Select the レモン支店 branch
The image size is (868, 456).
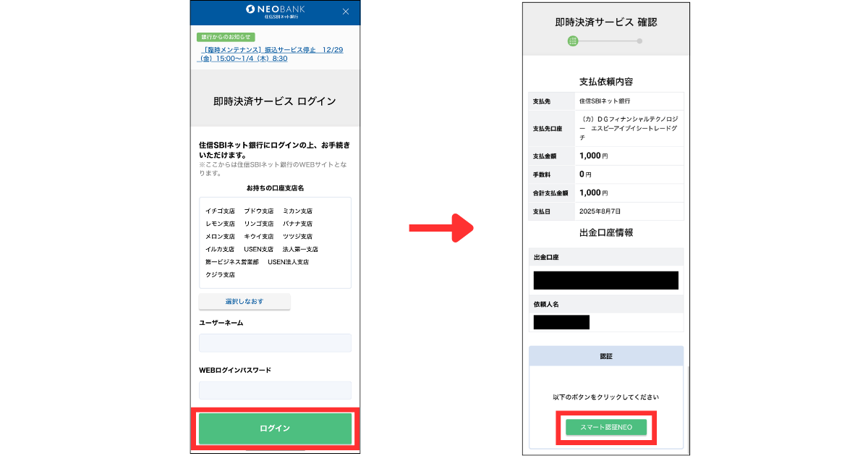pyautogui.click(x=220, y=224)
